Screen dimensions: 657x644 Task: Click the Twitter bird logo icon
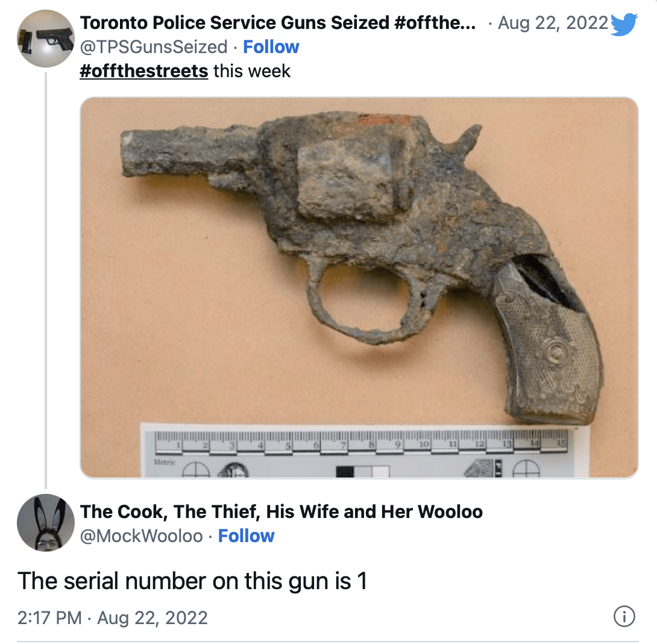[x=624, y=24]
